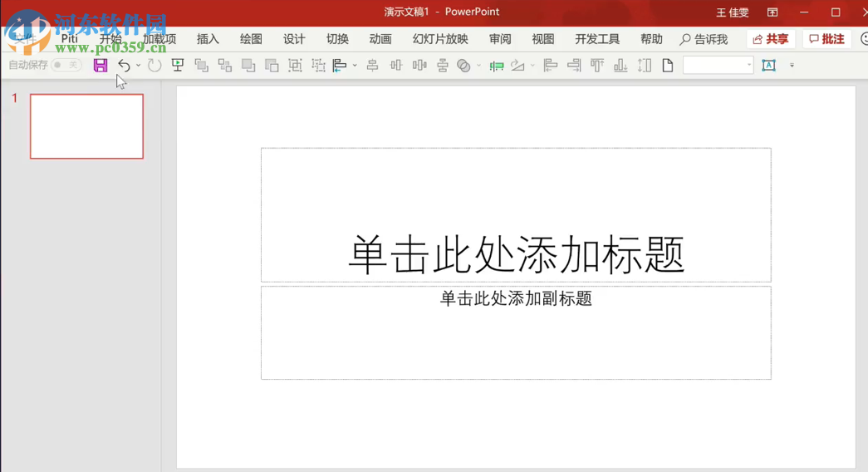Click the blank page New Slide icon
Screen dimensions: 868x472
(x=668, y=66)
